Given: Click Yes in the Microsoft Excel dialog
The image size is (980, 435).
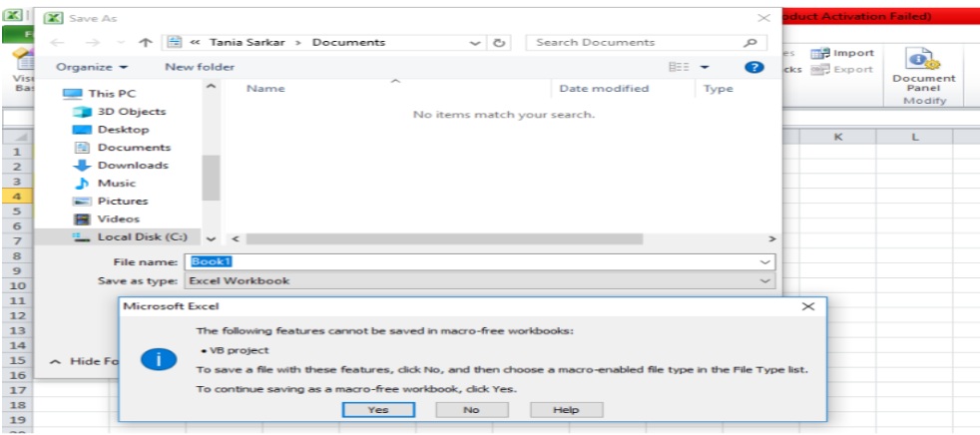Looking at the screenshot, I should (378, 410).
